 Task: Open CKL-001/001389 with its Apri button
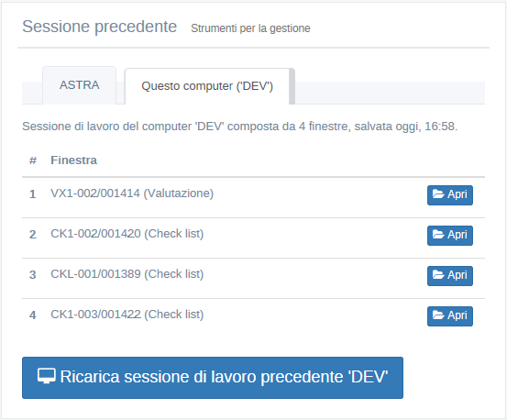coord(450,276)
